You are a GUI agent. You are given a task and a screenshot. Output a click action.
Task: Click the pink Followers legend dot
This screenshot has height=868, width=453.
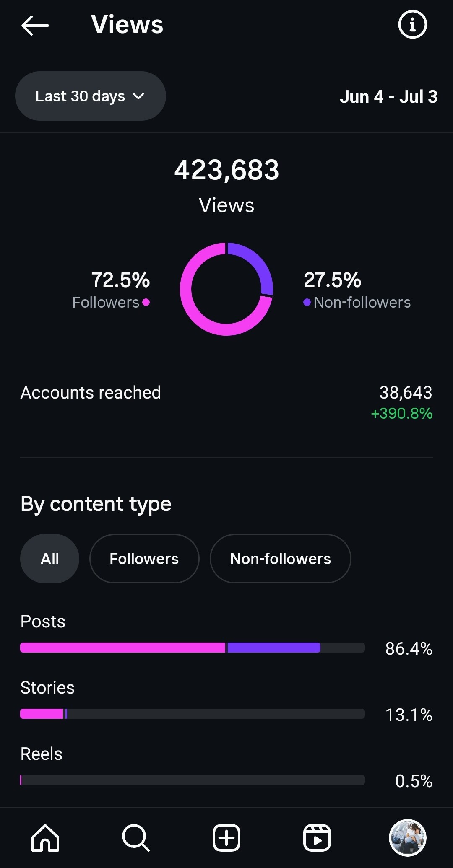tap(146, 302)
